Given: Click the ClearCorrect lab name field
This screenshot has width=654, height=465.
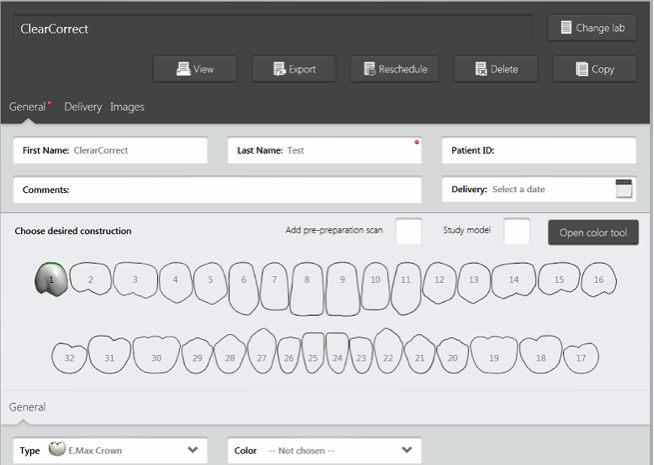Looking at the screenshot, I should click(x=273, y=28).
